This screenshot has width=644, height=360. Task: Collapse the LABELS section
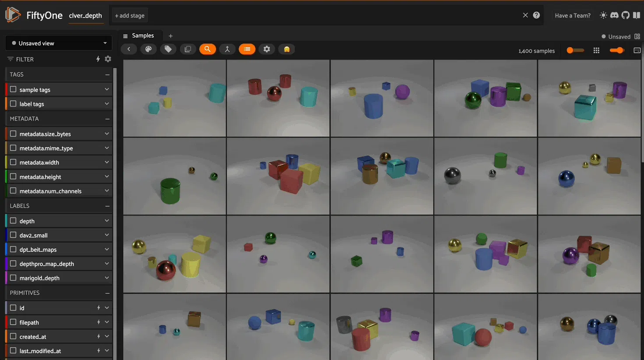107,206
